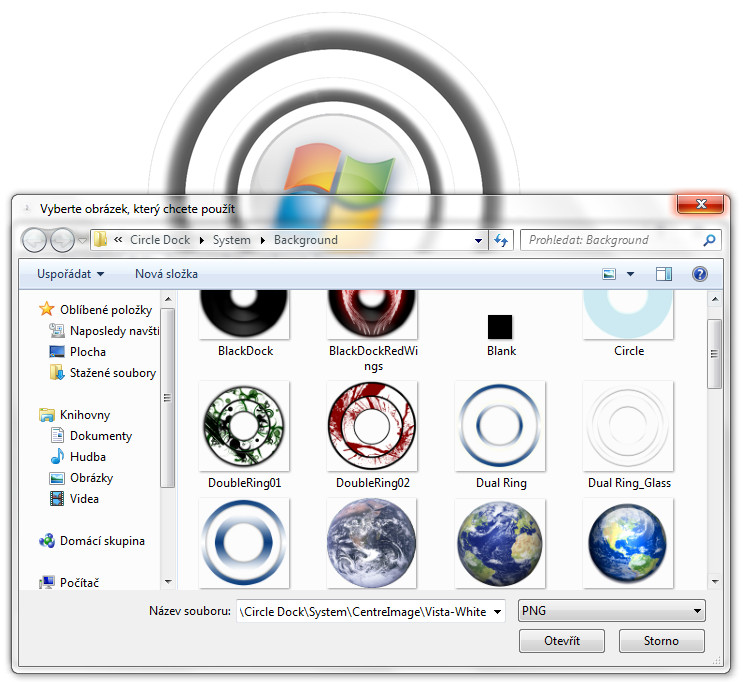Click the Forward navigation arrow button
Image resolution: width=743 pixels, height=682 pixels.
pyautogui.click(x=62, y=240)
